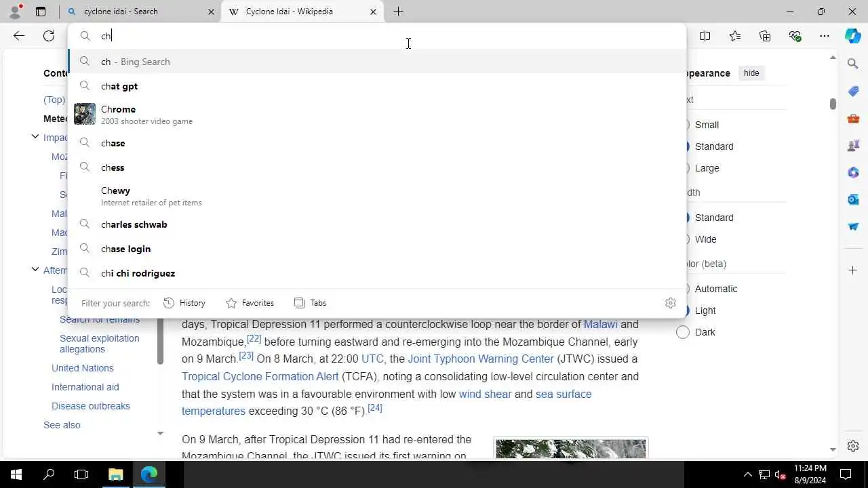868x488 pixels.
Task: Pick the 'chase' suggestion
Action: pos(377,143)
